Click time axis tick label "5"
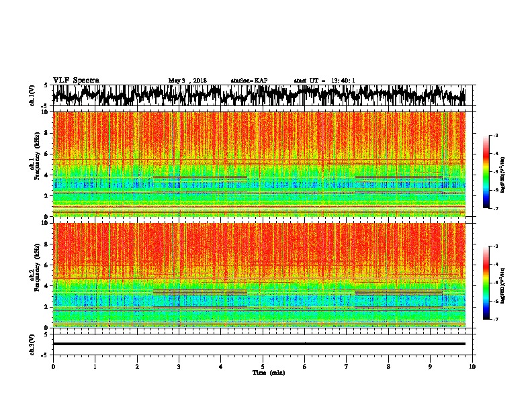Screen dimensions: 532x411 263,367
